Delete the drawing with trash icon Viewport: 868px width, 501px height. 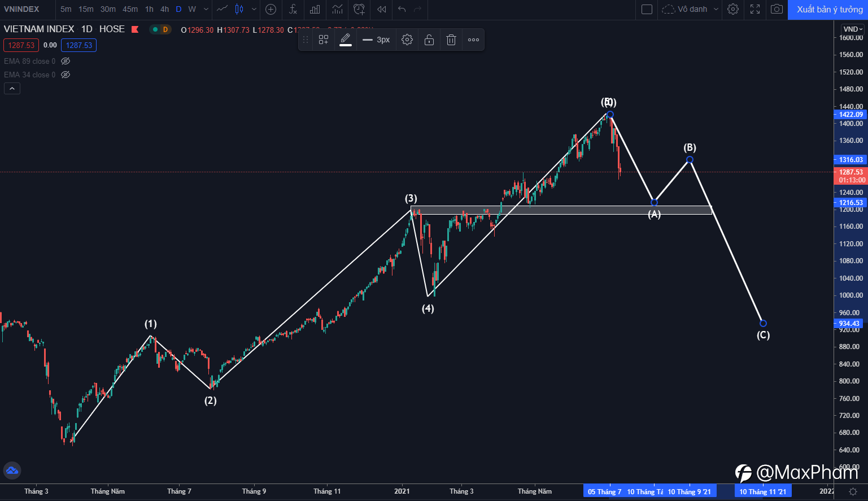coord(451,40)
